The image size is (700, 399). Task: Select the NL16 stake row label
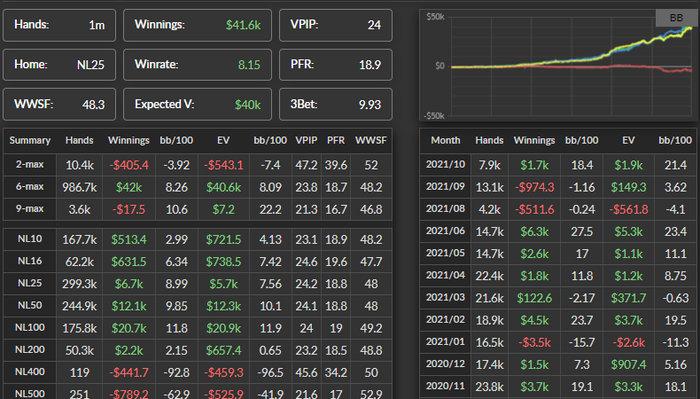point(30,261)
